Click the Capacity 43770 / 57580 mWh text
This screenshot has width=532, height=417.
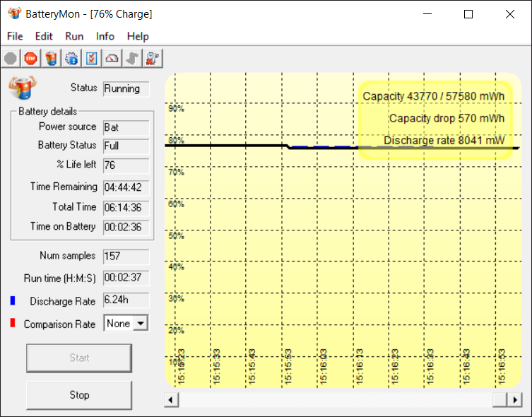tap(434, 96)
